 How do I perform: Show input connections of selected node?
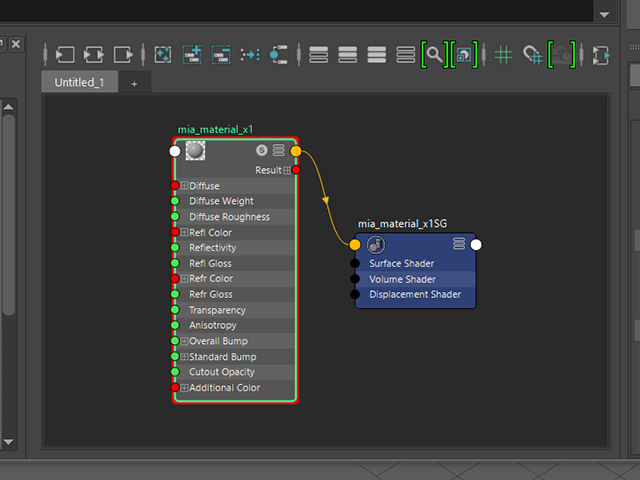[65, 55]
